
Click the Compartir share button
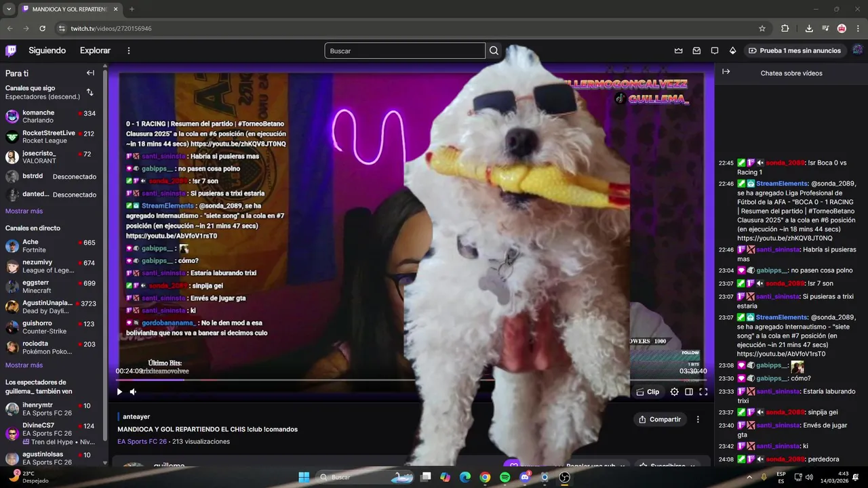[x=660, y=420]
